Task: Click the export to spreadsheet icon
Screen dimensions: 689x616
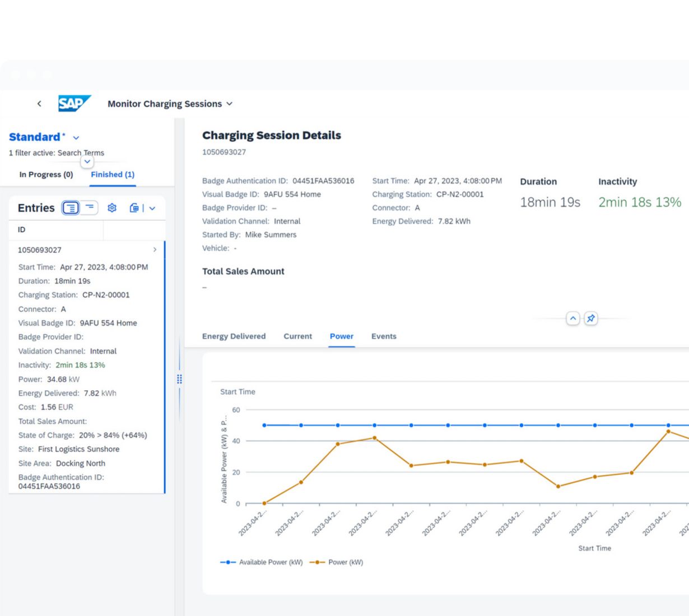Action: pyautogui.click(x=134, y=208)
